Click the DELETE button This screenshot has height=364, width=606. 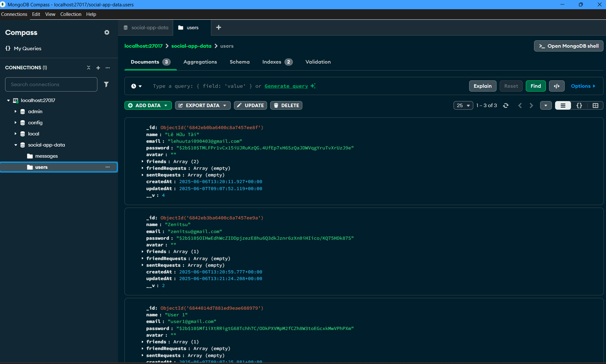coord(286,106)
